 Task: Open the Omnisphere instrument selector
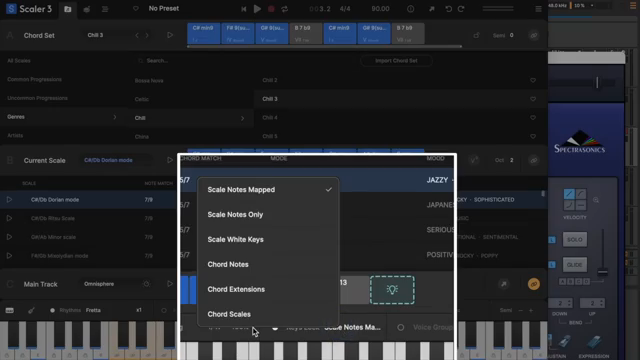99,284
